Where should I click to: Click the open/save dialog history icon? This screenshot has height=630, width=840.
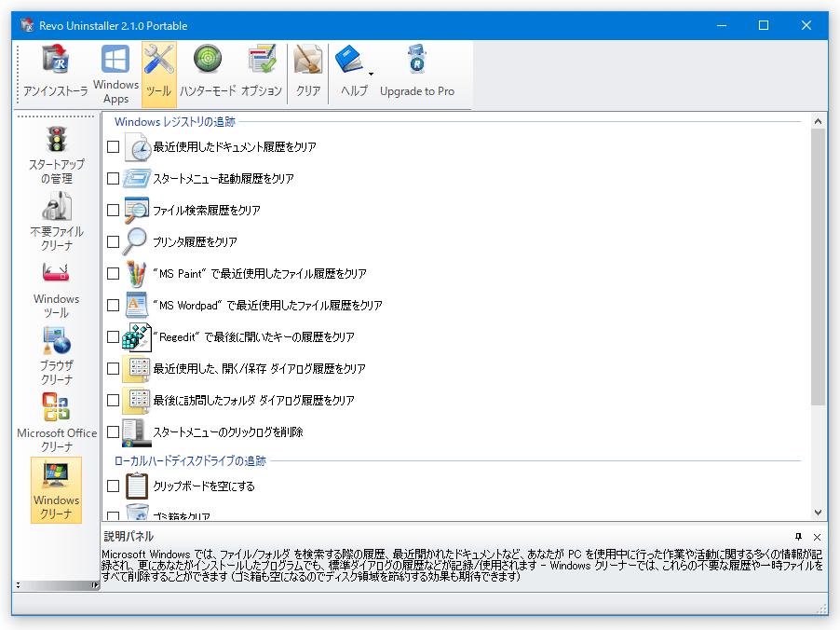[x=137, y=368]
